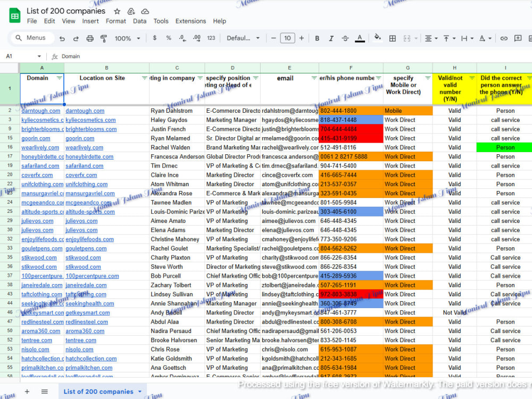Toggle italic formatting

(331, 38)
